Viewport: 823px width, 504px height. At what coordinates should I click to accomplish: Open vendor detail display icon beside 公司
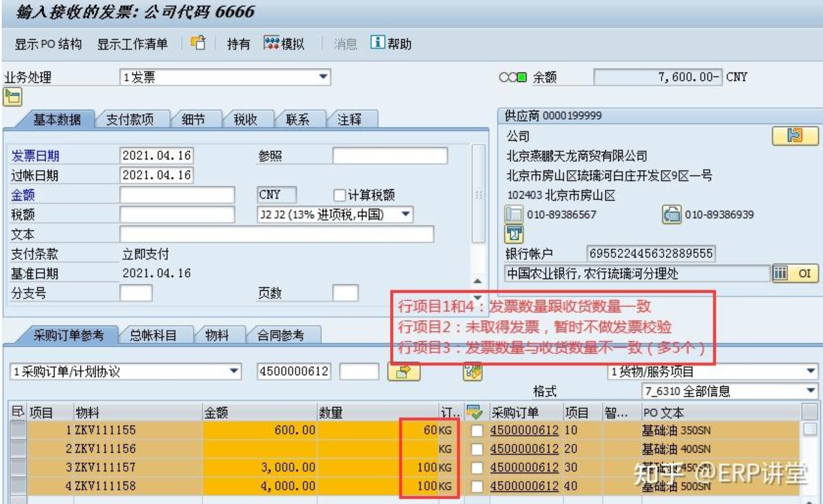coord(794,136)
